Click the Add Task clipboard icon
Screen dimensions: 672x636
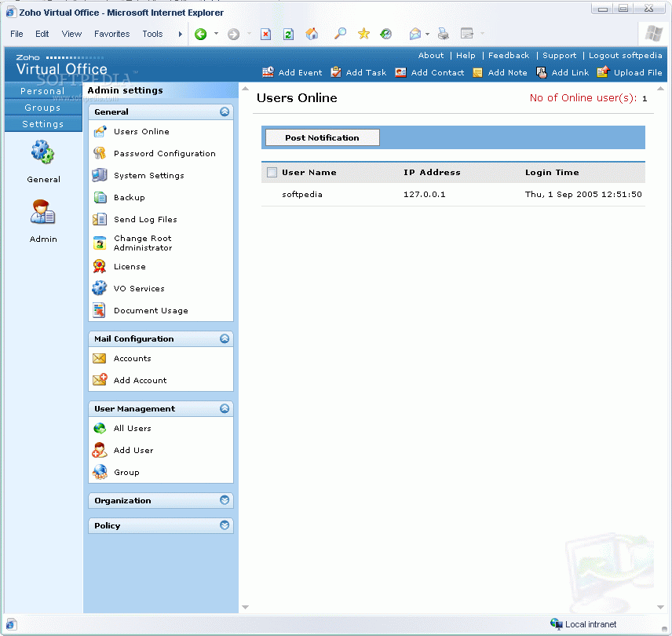coord(336,72)
